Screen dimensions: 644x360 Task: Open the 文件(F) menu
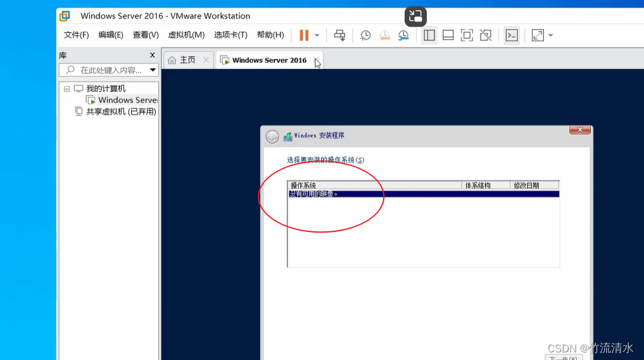click(77, 35)
